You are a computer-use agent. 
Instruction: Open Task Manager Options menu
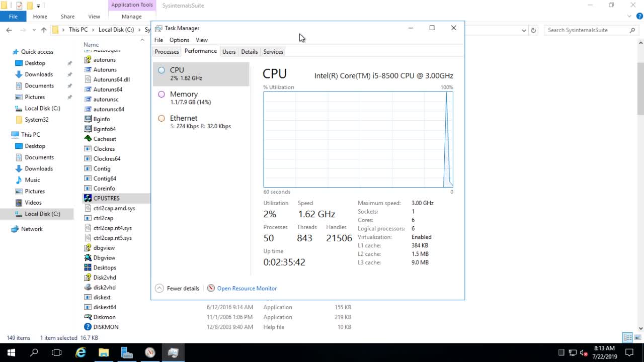point(179,40)
